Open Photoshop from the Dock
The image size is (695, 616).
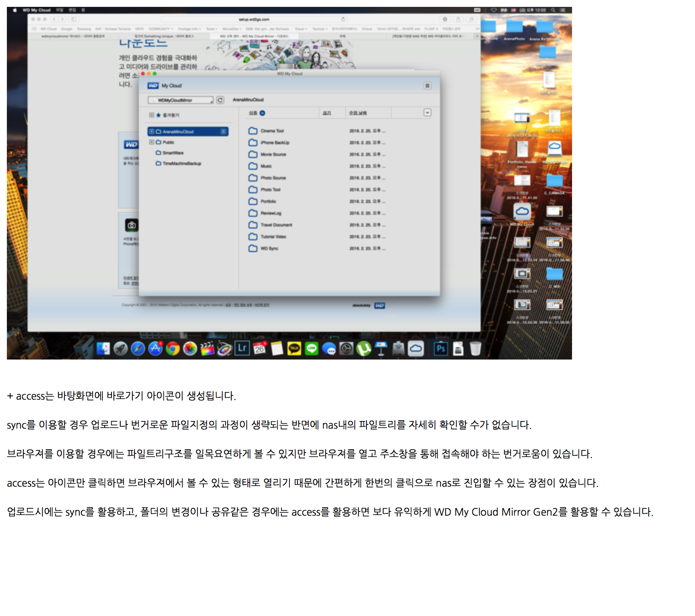coord(441,348)
